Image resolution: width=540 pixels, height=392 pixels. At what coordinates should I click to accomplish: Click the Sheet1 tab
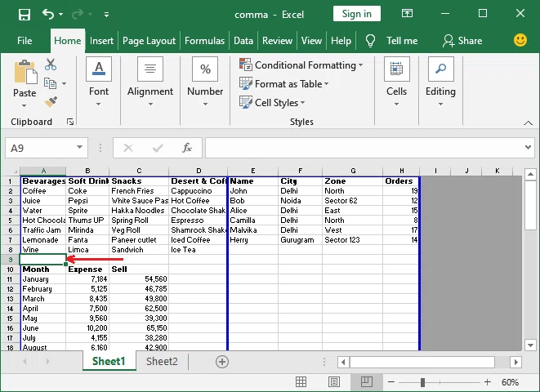109,361
